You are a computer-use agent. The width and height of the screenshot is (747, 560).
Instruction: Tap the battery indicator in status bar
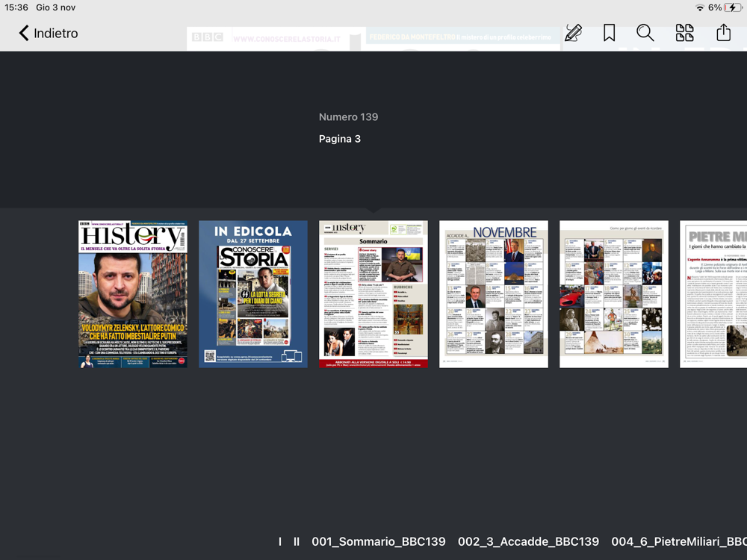(732, 7)
